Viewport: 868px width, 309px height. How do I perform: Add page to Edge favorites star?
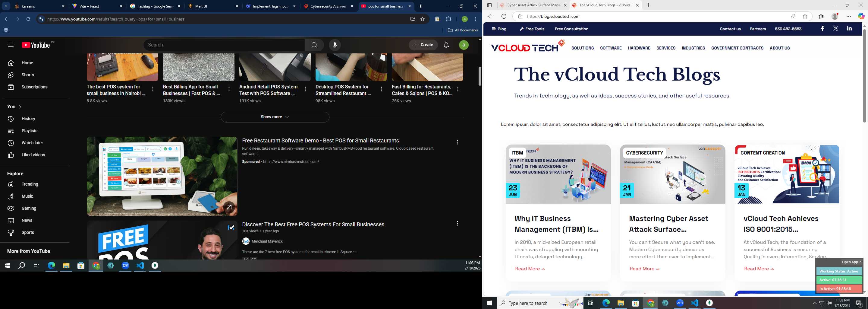tap(805, 16)
